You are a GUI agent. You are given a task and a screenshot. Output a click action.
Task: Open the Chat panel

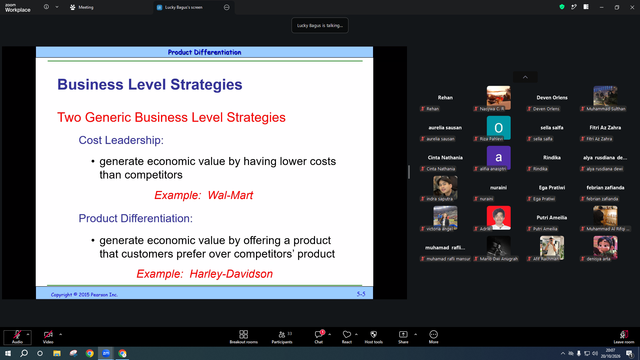tap(318, 337)
